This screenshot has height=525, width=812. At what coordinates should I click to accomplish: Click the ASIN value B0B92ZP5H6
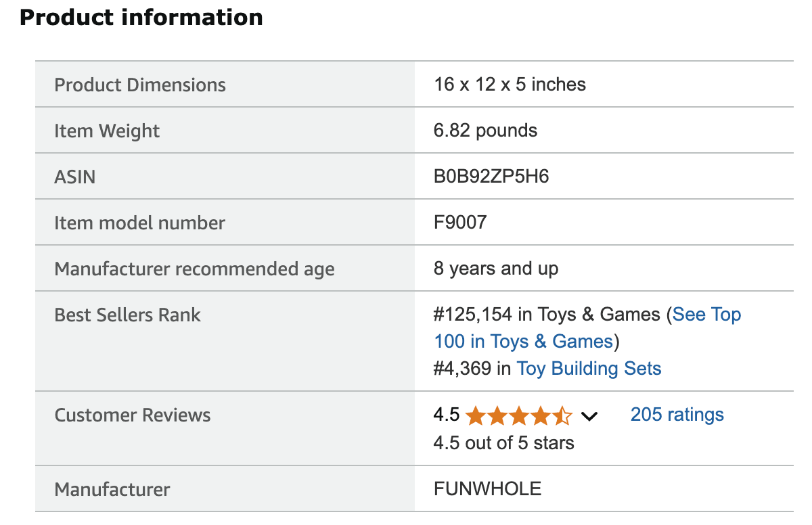click(x=491, y=177)
